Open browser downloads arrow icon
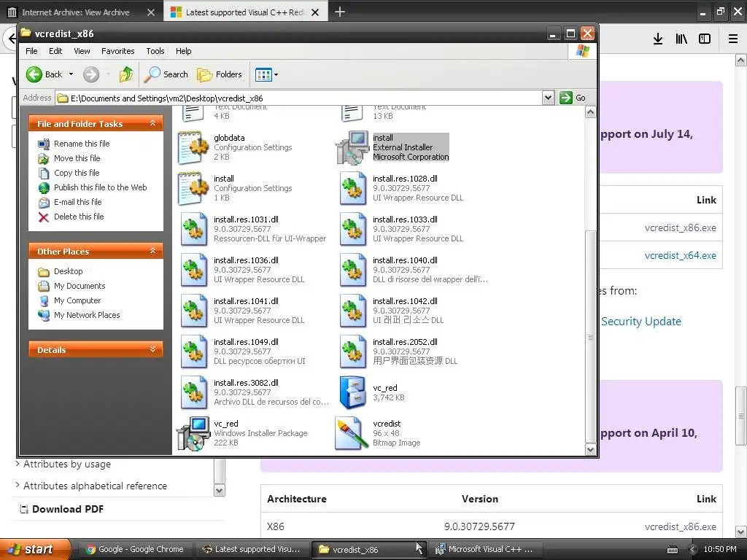 coord(658,39)
